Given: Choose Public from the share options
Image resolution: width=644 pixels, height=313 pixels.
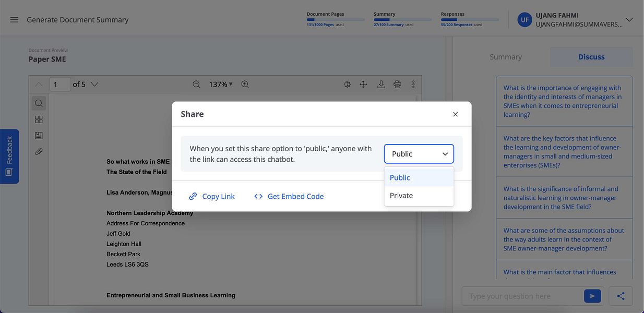Looking at the screenshot, I should (419, 177).
